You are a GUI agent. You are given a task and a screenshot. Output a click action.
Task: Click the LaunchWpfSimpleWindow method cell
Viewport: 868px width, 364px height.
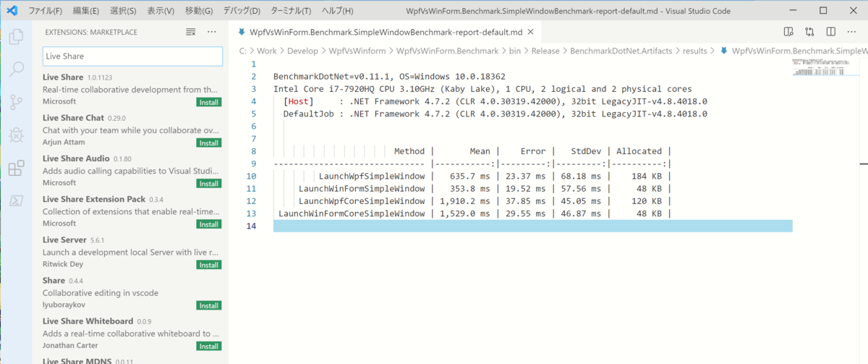pyautogui.click(x=372, y=176)
